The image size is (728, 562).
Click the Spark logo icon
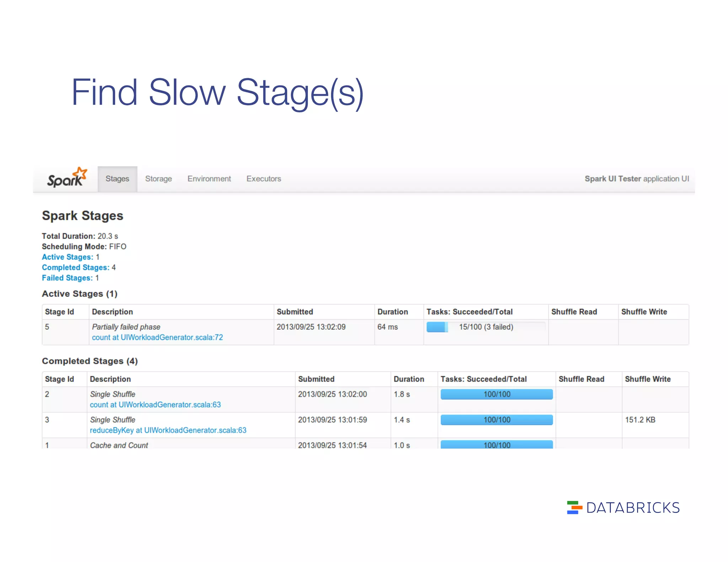[67, 177]
